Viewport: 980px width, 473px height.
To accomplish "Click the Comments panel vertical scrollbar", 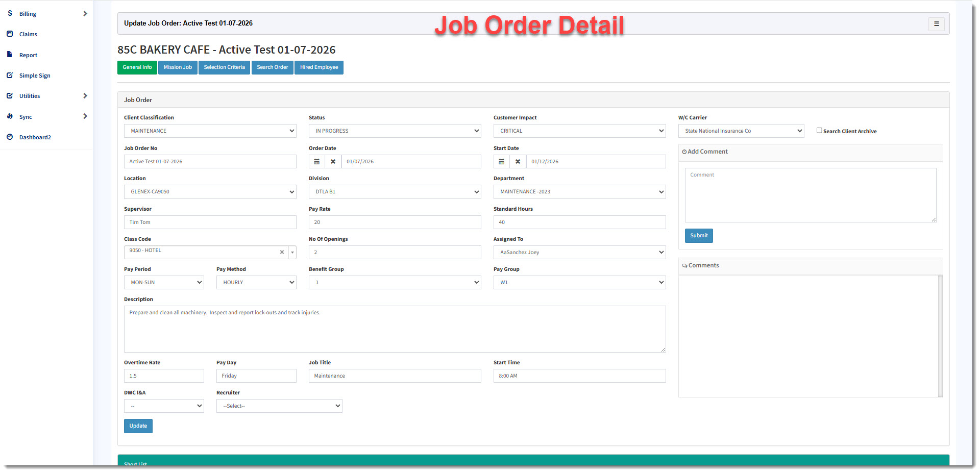I will click(940, 336).
